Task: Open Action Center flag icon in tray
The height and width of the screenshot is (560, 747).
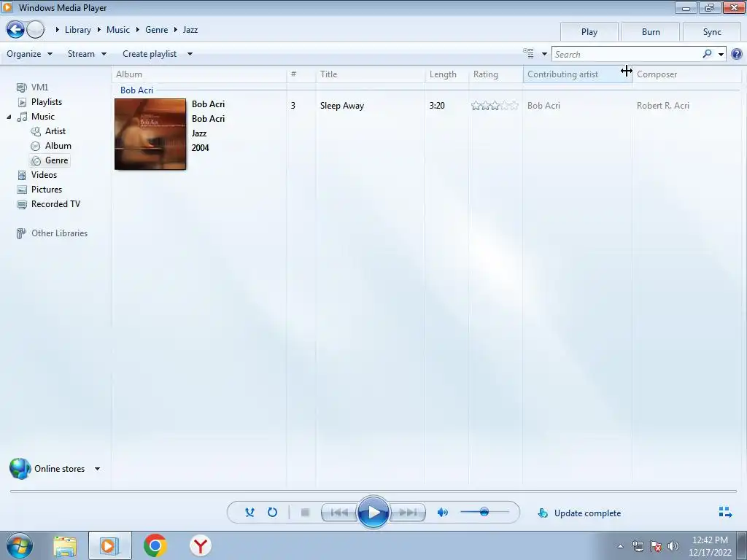Action: (x=656, y=546)
